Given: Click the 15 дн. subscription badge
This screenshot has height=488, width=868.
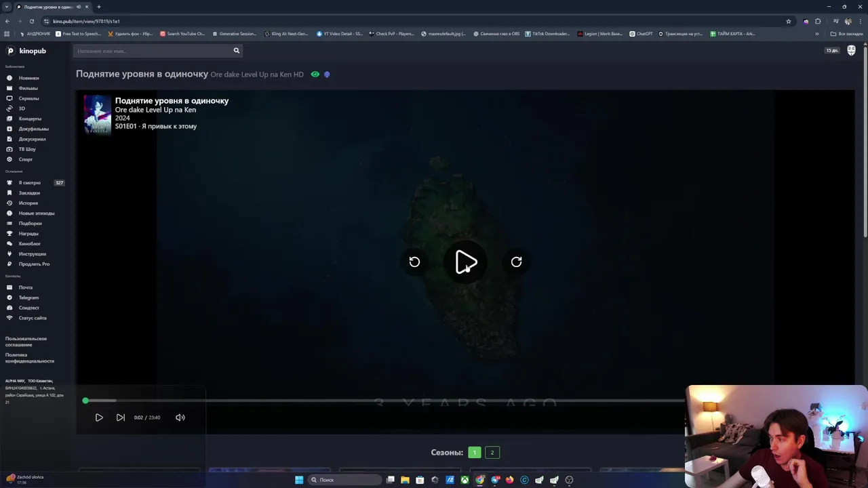Looking at the screenshot, I should (x=832, y=51).
